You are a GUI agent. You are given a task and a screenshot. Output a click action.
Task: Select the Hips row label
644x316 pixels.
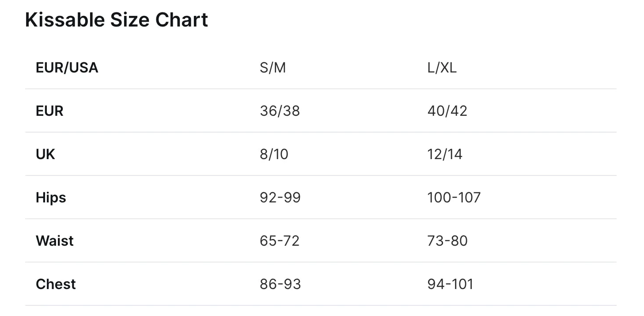(x=51, y=198)
